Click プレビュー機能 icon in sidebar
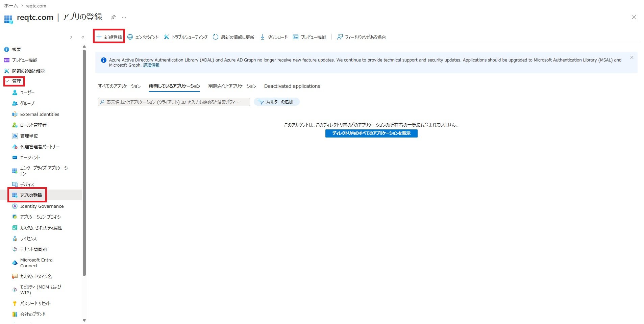This screenshot has width=644, height=324. [x=6, y=60]
